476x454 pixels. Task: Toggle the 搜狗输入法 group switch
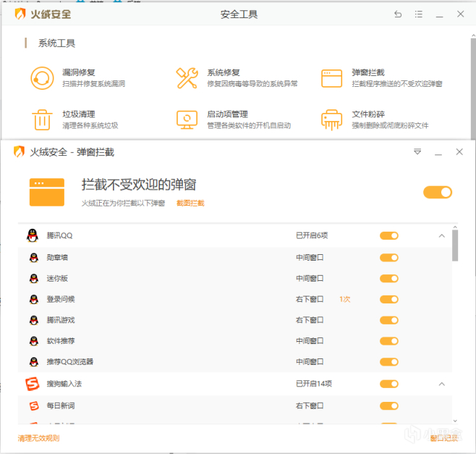389,384
